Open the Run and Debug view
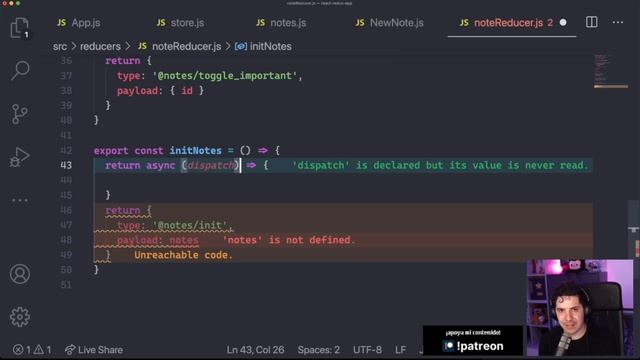Image resolution: width=640 pixels, height=360 pixels. tap(19, 157)
